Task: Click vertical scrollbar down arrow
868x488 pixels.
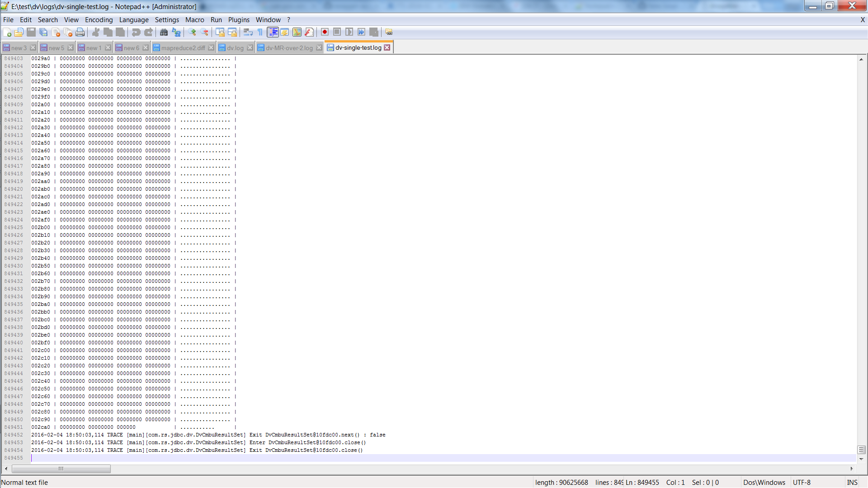Action: click(x=861, y=459)
